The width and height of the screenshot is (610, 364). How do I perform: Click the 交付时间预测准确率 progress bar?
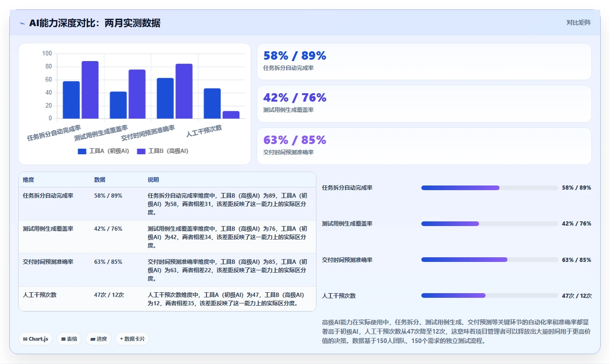click(x=489, y=260)
